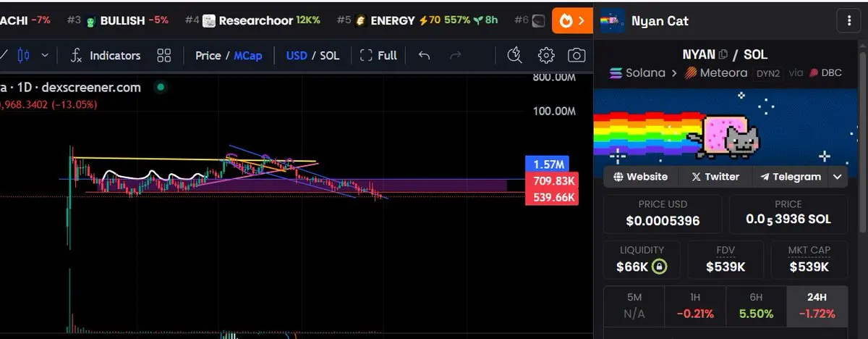This screenshot has height=339, width=868.
Task: Open trending token #4 Researchoor
Action: point(252,20)
